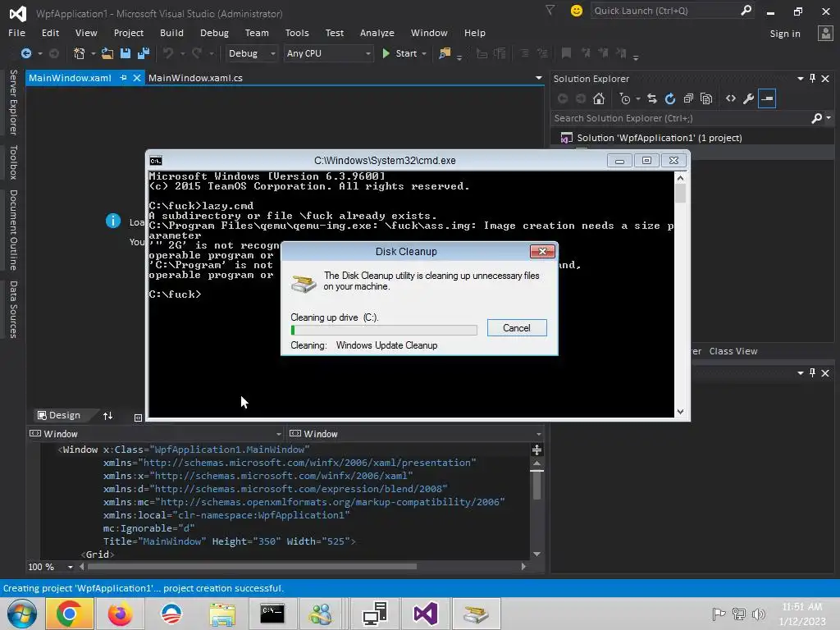Click the Quick Launch magnifier icon
840x630 pixels.
tap(746, 10)
